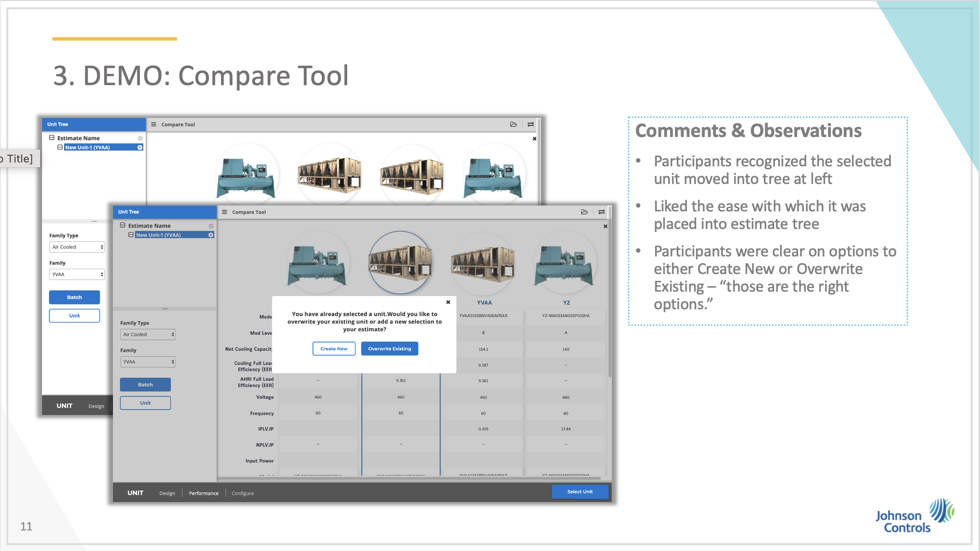Screen dimensions: 980x551
Task: Collapse the Estimate Name tree node in the front window
Action: point(123,225)
